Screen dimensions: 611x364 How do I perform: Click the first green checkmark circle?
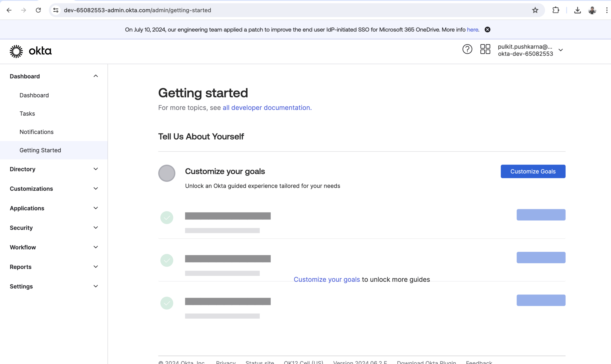[x=166, y=218]
